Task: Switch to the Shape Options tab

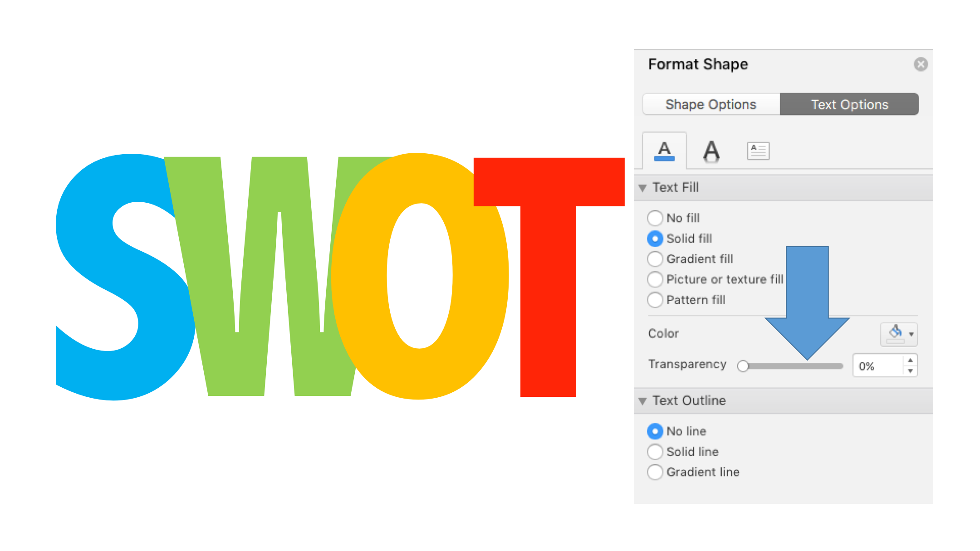Action: [711, 104]
